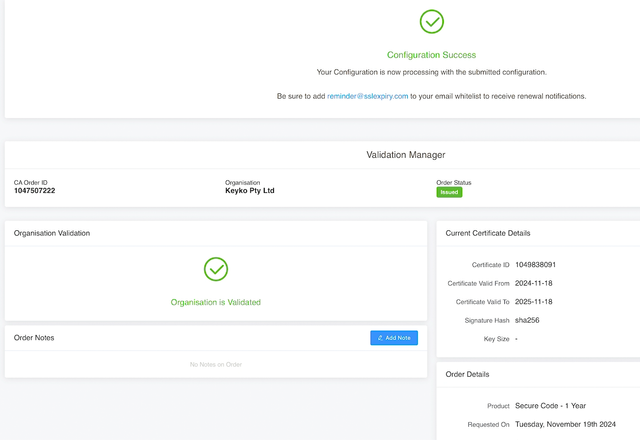Image resolution: width=640 pixels, height=440 pixels.
Task: Click the Organisation Validation green checkmark icon
Action: 216,269
